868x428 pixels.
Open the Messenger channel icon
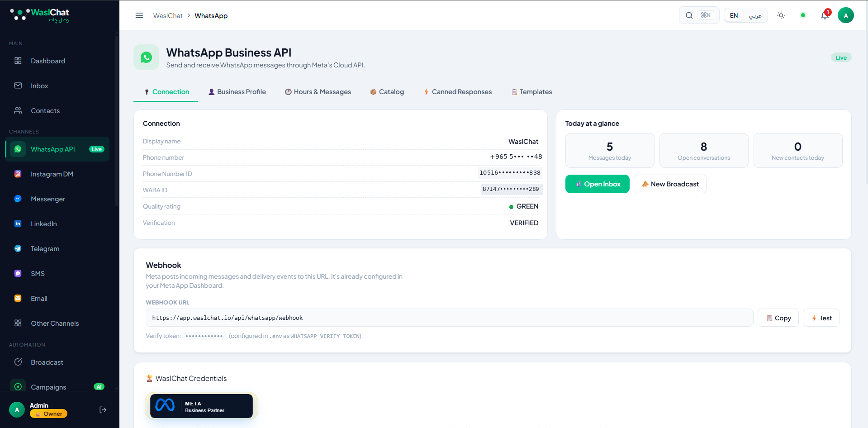coord(18,199)
